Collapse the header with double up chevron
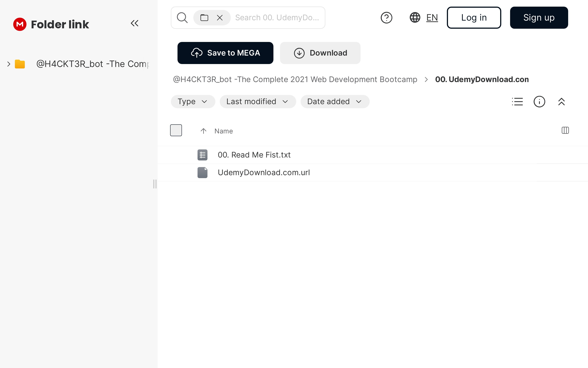 click(x=561, y=102)
